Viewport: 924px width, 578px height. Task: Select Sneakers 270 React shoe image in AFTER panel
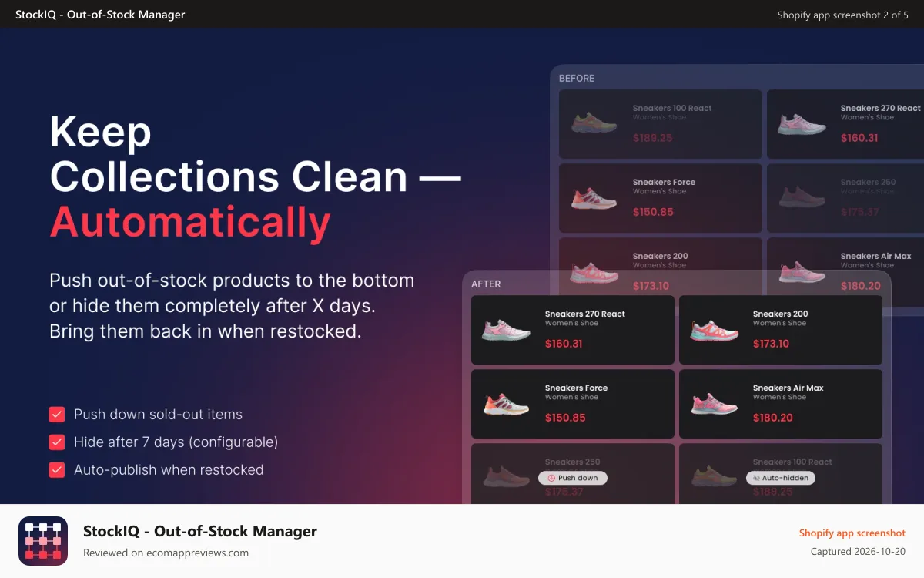coord(506,330)
